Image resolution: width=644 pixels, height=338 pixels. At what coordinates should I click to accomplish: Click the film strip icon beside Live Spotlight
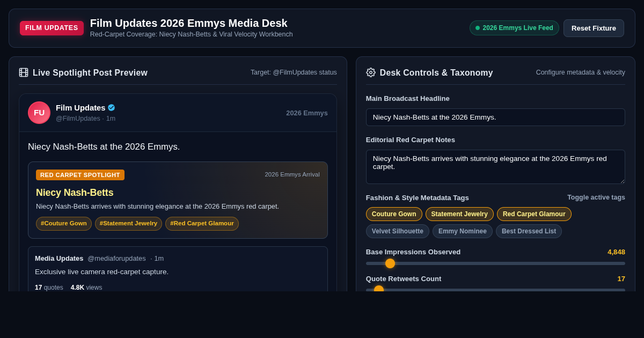coord(24,72)
